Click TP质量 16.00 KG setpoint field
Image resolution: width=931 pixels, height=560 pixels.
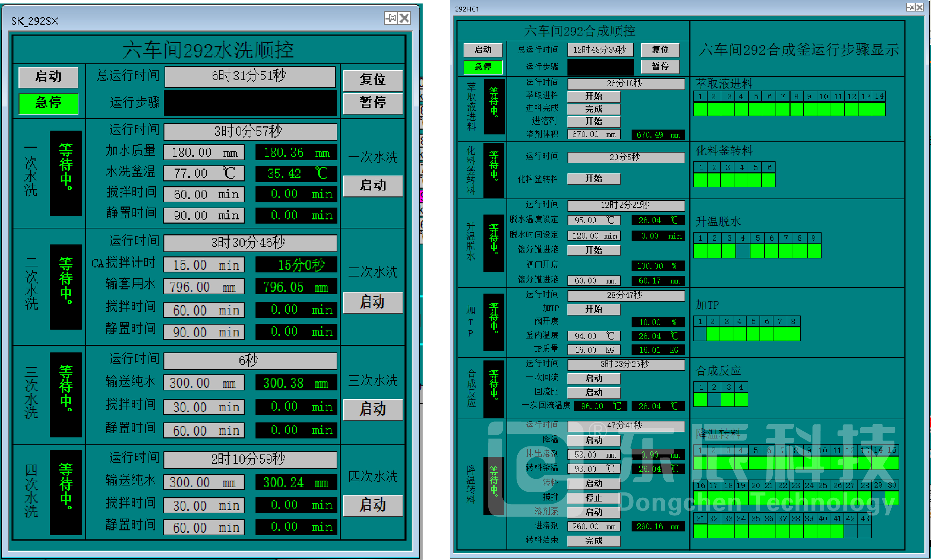click(593, 349)
